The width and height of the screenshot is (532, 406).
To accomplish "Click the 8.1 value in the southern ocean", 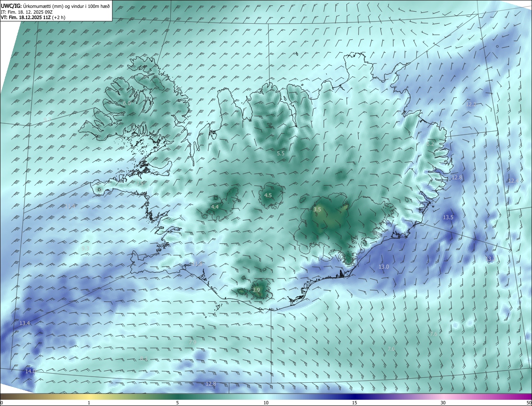I will 144,359.
